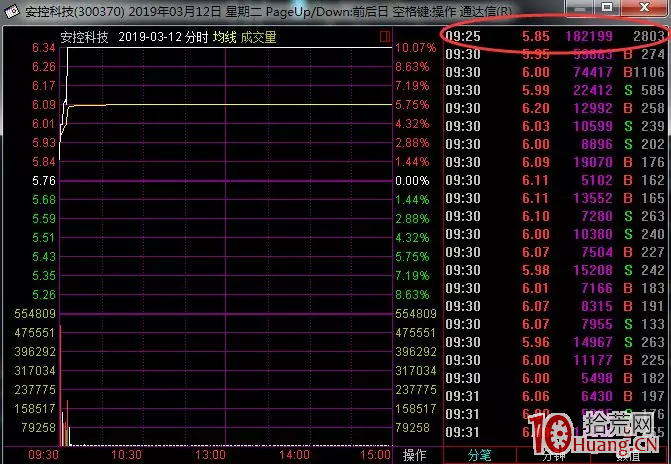The height and width of the screenshot is (464, 671).
Task: Click the app icon in the title bar
Action: point(12,10)
